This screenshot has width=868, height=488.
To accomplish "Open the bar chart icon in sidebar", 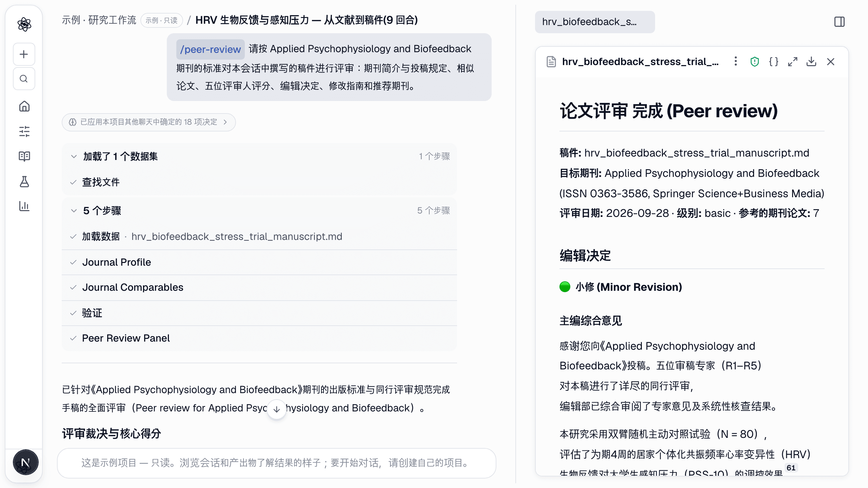I will point(24,206).
